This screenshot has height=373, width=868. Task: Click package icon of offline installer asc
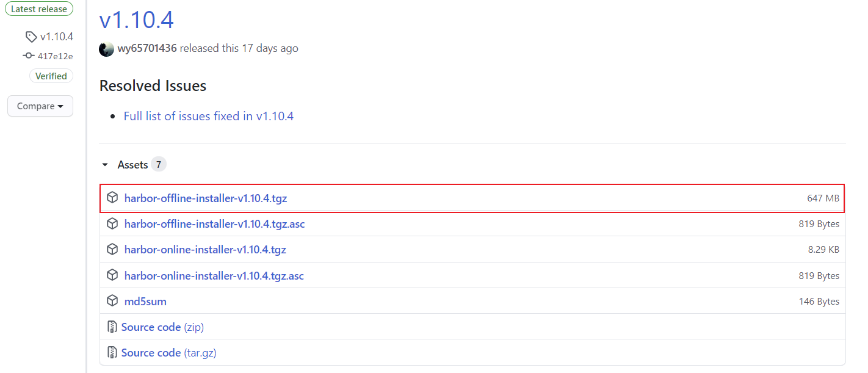point(112,224)
